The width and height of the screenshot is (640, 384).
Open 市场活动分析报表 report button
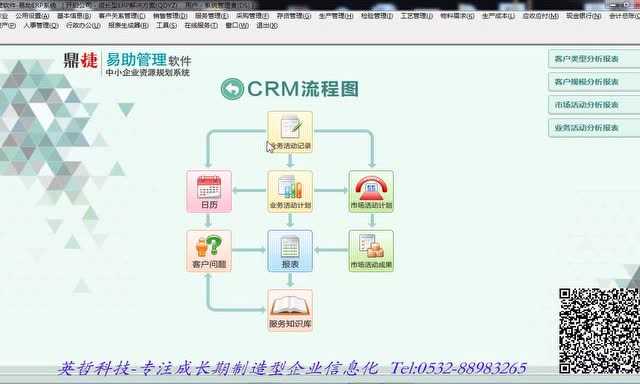(x=594, y=105)
